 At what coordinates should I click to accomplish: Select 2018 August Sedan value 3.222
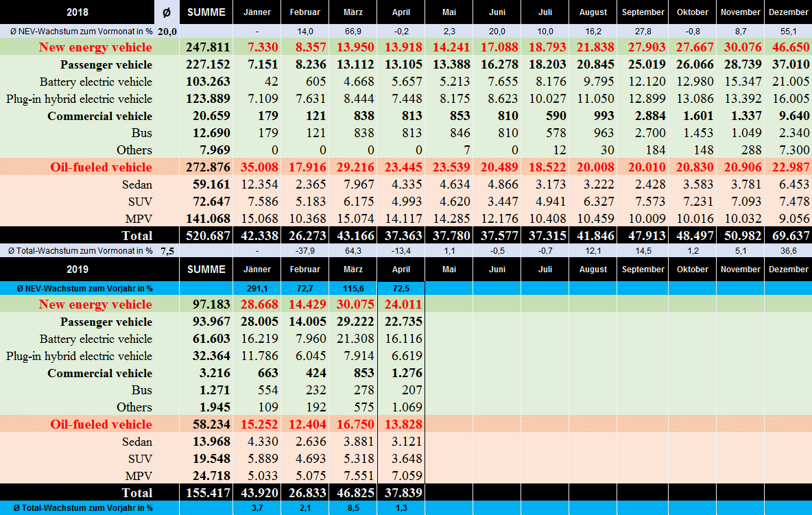(x=599, y=184)
